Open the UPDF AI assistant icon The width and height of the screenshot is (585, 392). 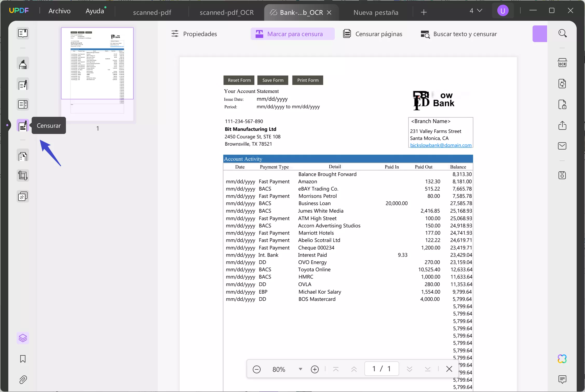(562, 359)
